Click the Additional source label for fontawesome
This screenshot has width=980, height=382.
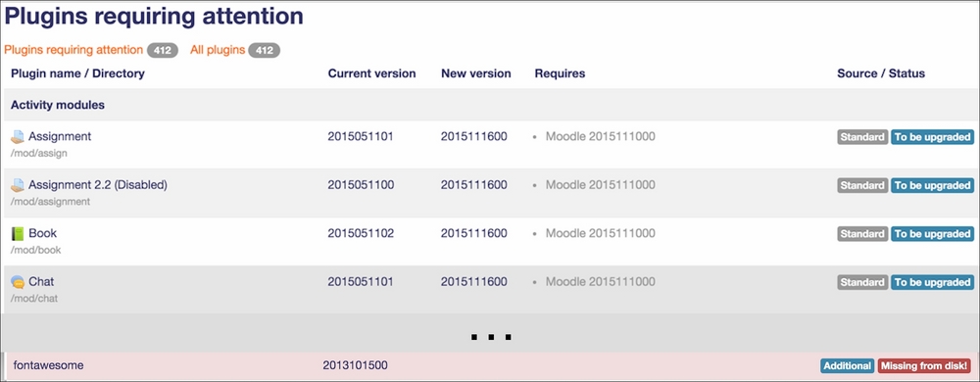pos(848,365)
